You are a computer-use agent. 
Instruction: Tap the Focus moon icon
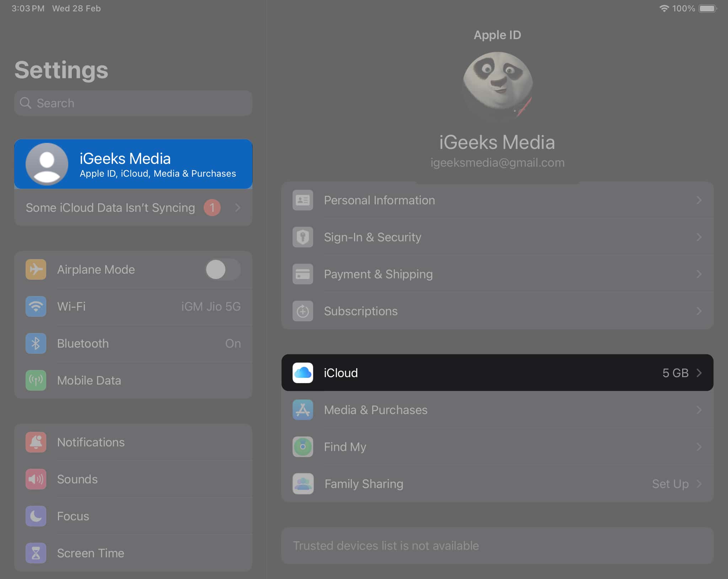(36, 516)
